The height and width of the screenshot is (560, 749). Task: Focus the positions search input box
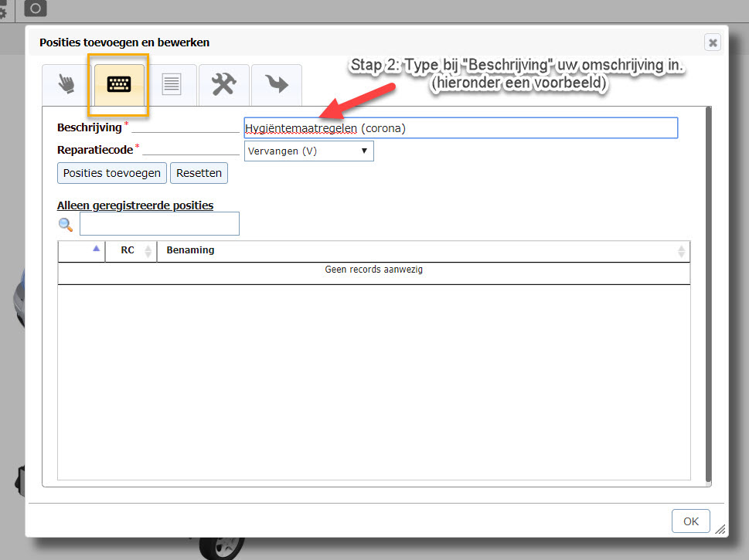point(159,223)
